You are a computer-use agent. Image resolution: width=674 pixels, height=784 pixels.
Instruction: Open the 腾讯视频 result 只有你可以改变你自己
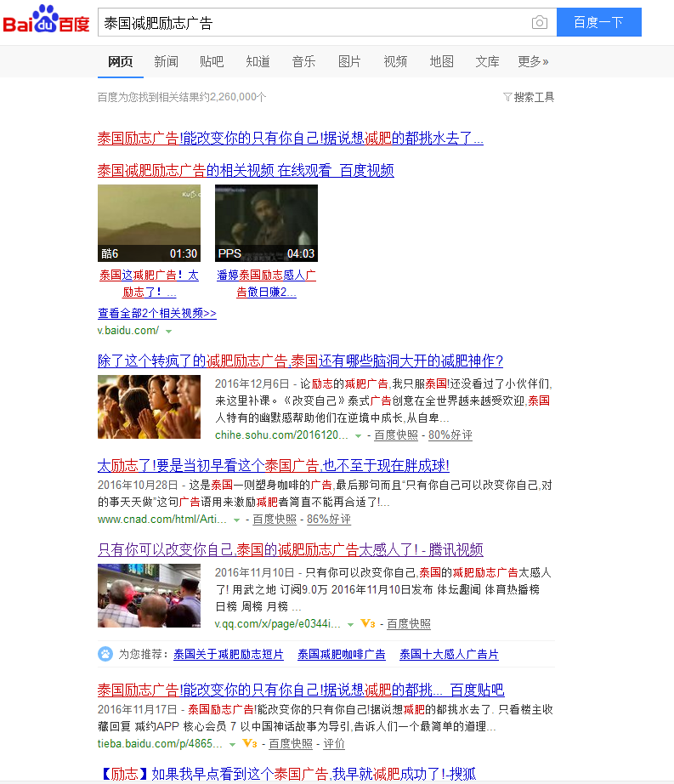[x=291, y=549]
